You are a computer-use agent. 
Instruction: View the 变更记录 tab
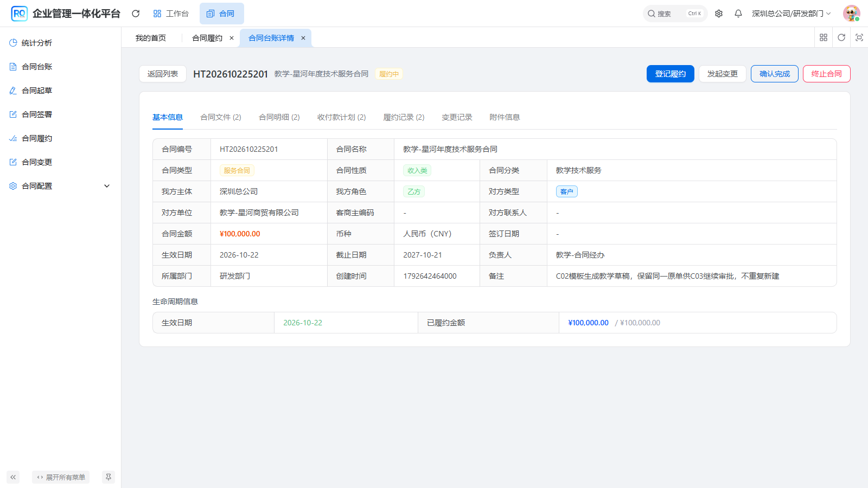457,117
